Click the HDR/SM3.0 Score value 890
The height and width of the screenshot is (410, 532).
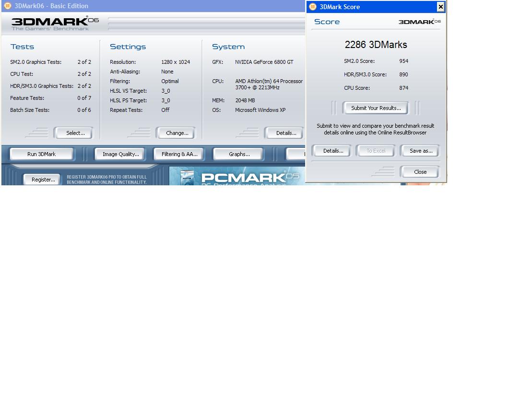403,74
